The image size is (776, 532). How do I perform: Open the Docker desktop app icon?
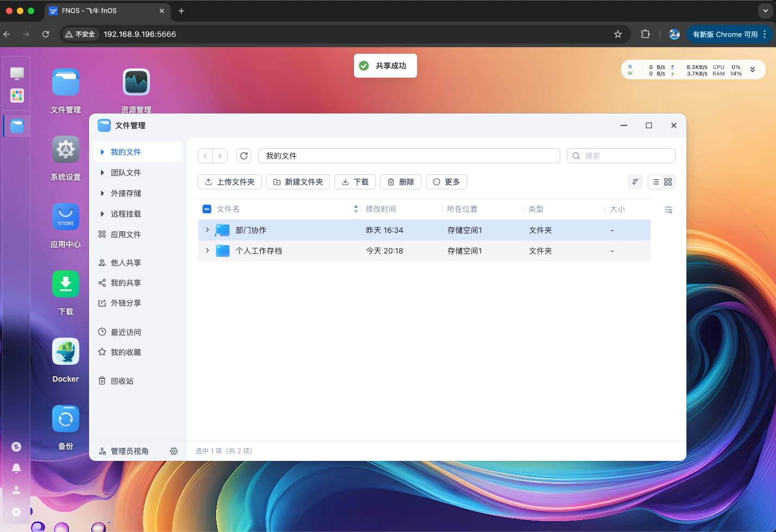(x=66, y=352)
